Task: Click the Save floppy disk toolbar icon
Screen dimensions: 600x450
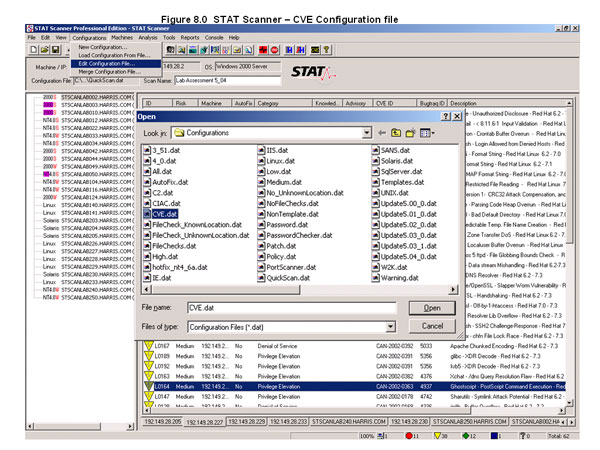Action: pyautogui.click(x=55, y=49)
